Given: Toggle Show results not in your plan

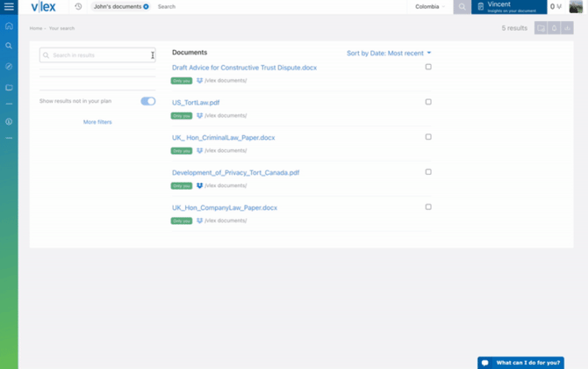Looking at the screenshot, I should [x=148, y=101].
